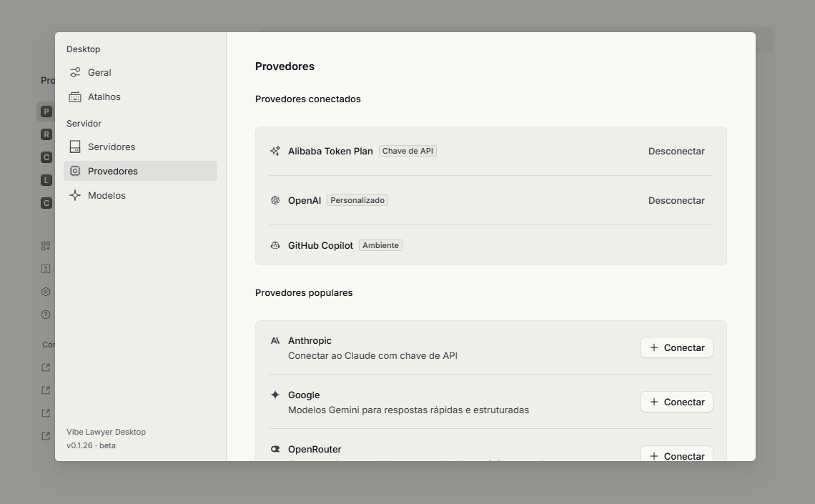Click the Gemini models description text
This screenshot has height=504, width=815.
tap(408, 410)
